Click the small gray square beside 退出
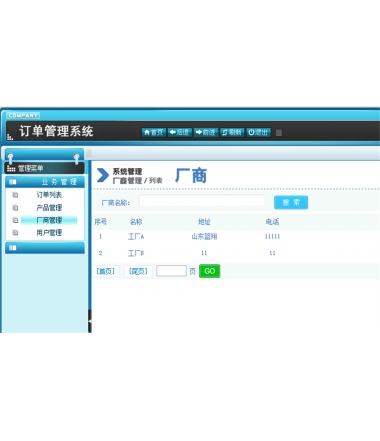 click(x=279, y=133)
